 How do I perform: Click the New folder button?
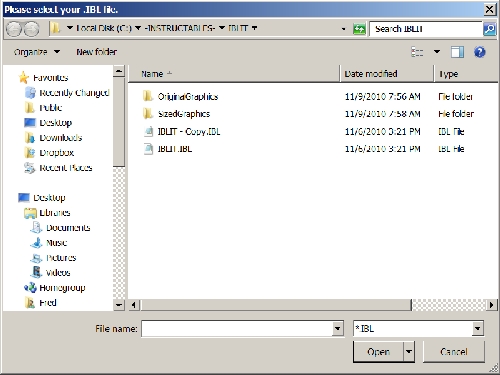(x=96, y=52)
